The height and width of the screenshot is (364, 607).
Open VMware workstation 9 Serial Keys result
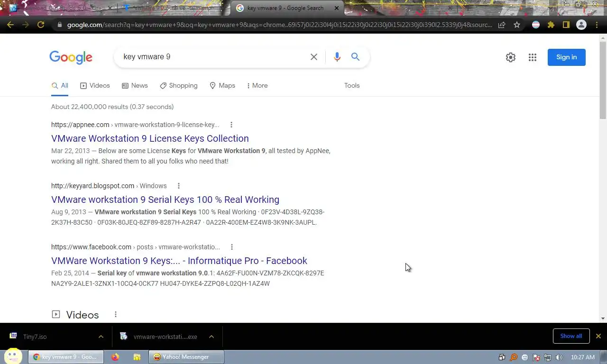click(165, 200)
